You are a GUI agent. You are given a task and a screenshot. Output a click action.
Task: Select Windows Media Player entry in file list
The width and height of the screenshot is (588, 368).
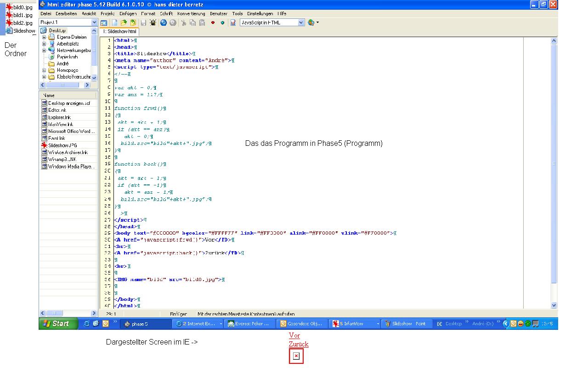(x=67, y=167)
